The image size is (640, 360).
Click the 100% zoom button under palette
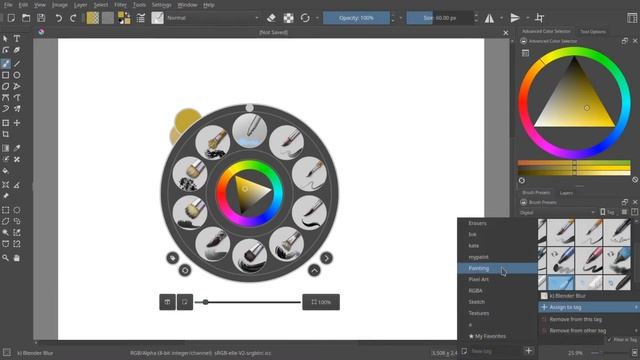click(x=321, y=302)
